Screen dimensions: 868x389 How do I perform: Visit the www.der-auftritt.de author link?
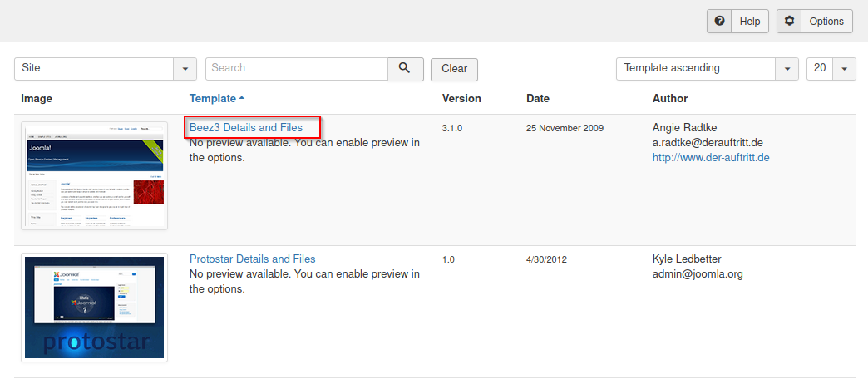711,157
